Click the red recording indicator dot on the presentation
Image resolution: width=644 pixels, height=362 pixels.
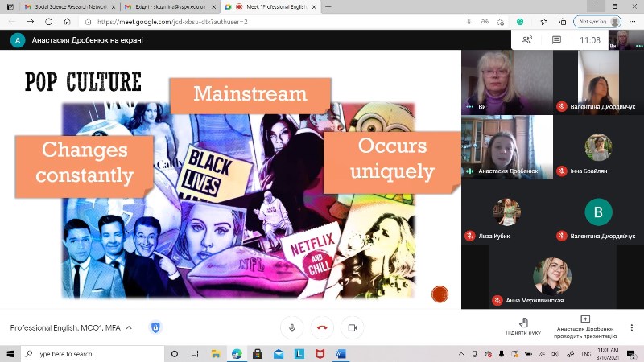coord(440,294)
